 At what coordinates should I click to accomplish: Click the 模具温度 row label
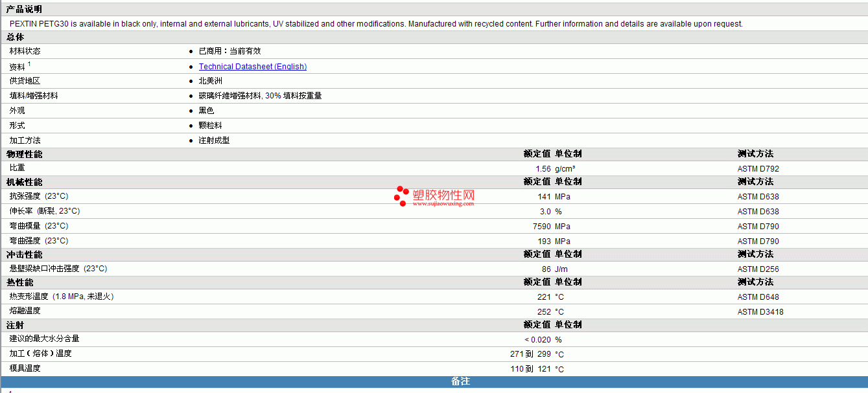(25, 368)
